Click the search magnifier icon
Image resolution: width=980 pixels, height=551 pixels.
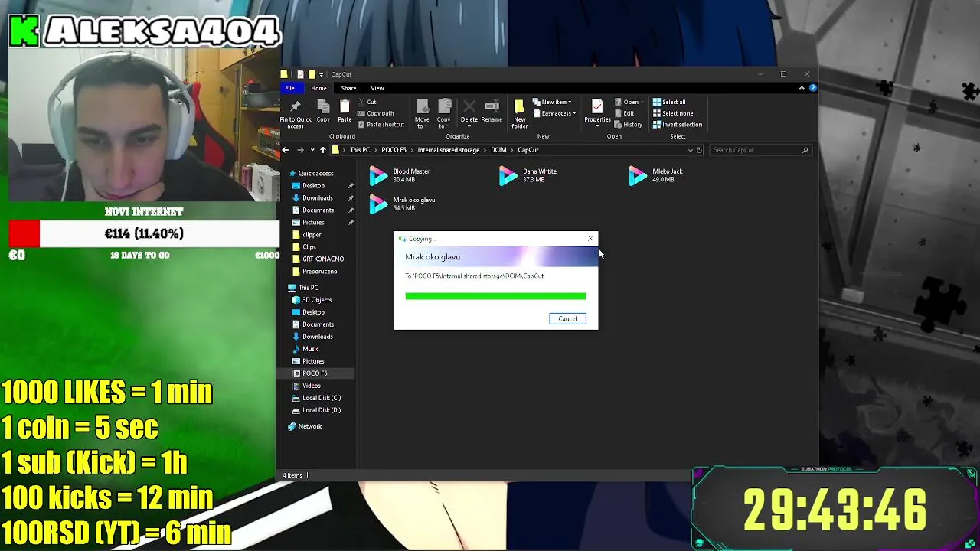(805, 150)
